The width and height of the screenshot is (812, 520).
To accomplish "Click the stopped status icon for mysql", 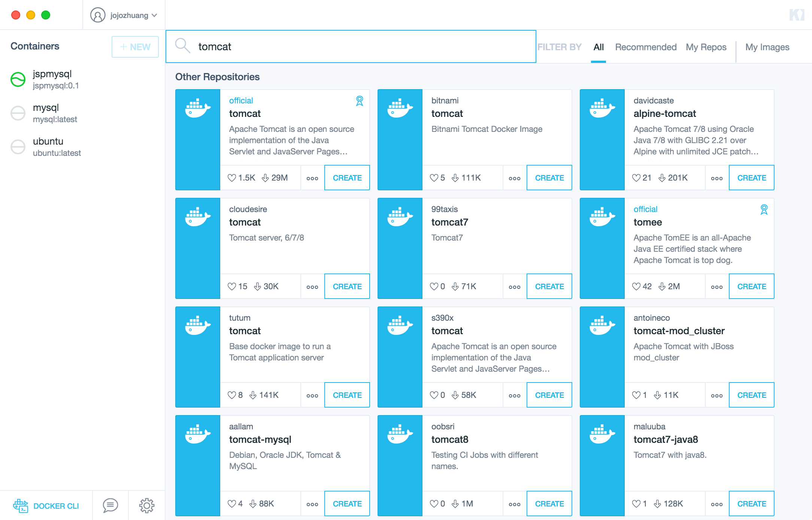I will (x=18, y=113).
